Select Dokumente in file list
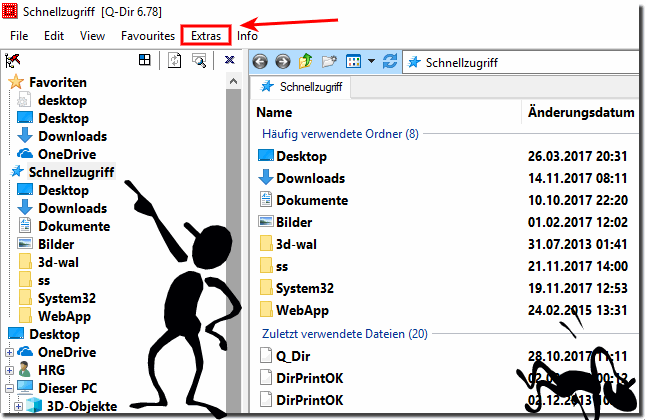646x420 pixels. tap(312, 200)
